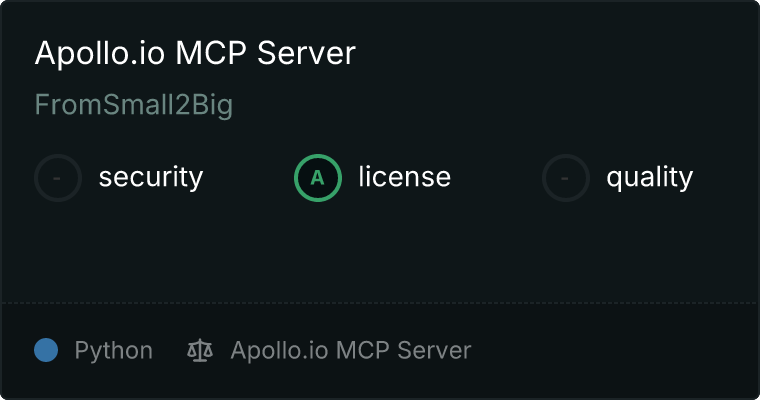Click the dash inside the security circle
This screenshot has height=400, width=760.
point(57,178)
